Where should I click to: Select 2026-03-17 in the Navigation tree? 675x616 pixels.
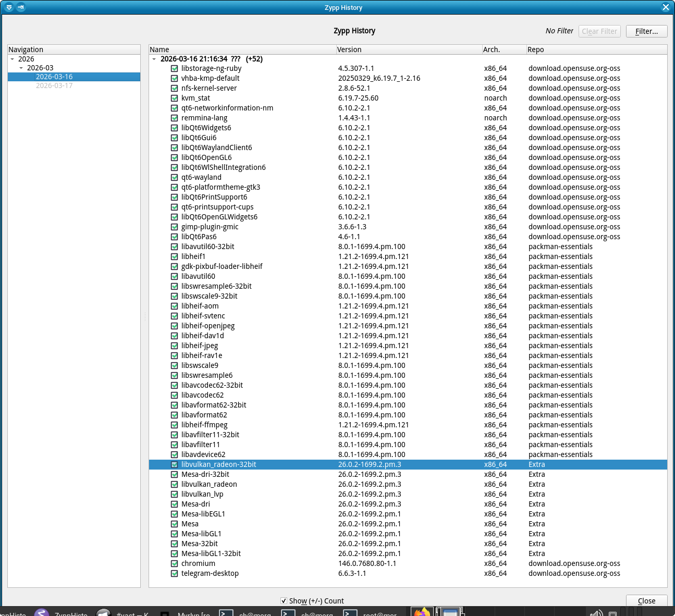54,85
